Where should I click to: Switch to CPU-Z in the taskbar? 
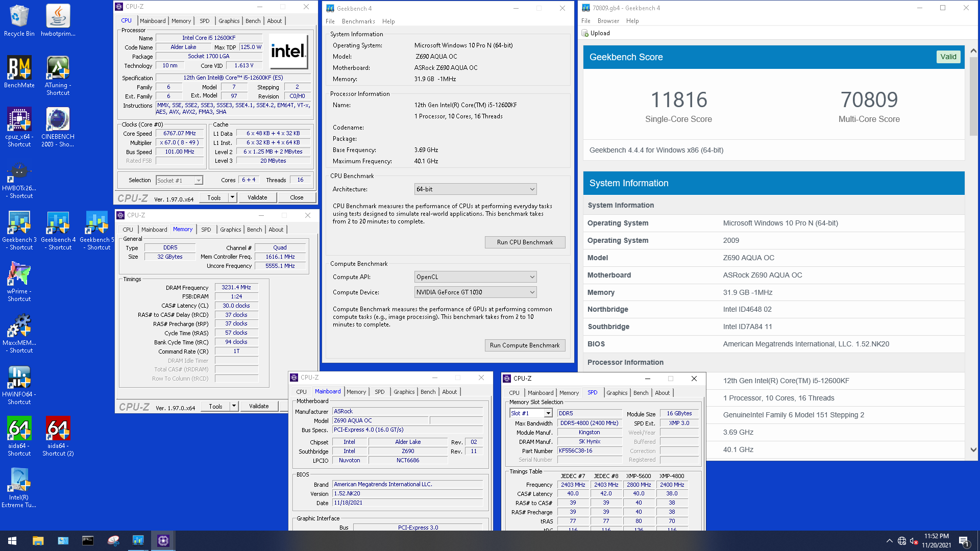[163, 541]
